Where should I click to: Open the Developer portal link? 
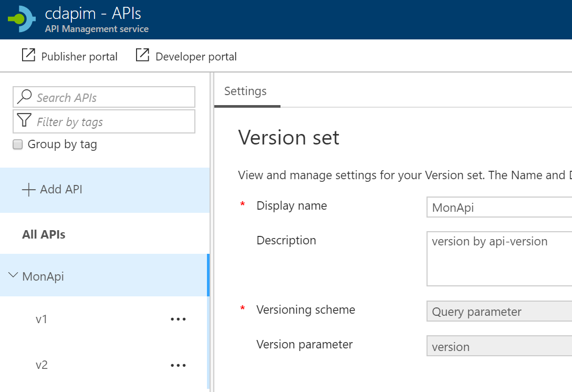pos(186,56)
